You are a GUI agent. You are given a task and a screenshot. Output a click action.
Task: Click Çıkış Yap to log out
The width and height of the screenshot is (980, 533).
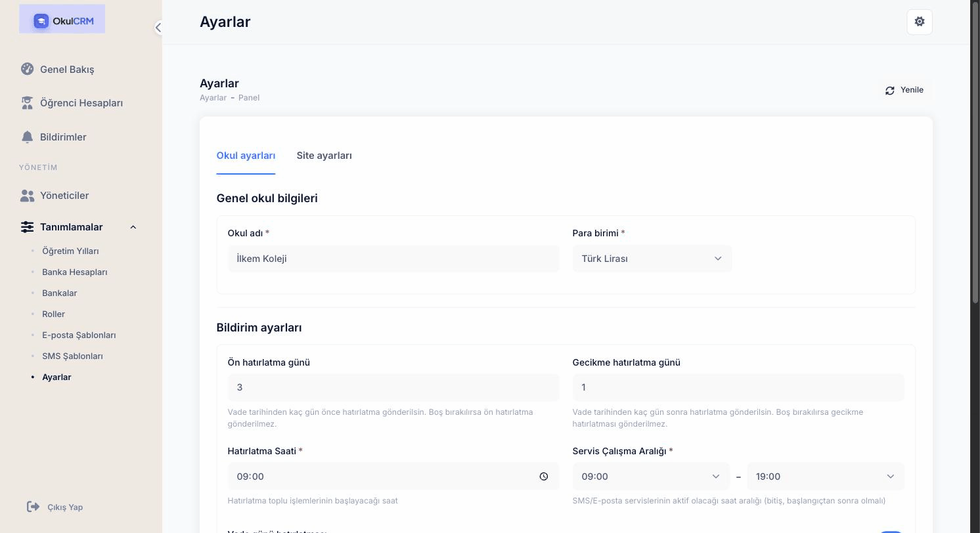tap(65, 507)
